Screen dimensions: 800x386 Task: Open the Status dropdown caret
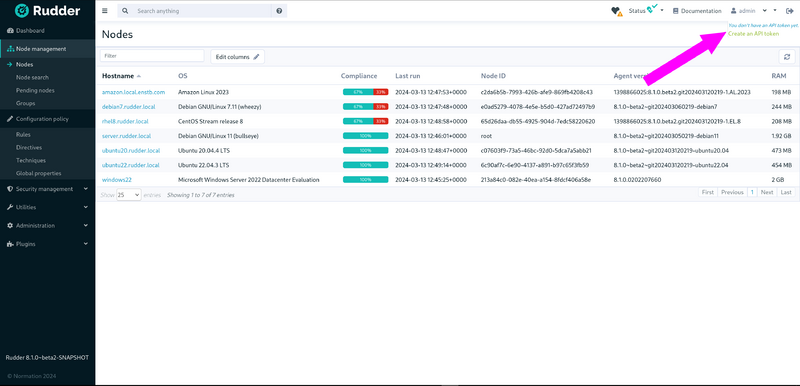(662, 10)
